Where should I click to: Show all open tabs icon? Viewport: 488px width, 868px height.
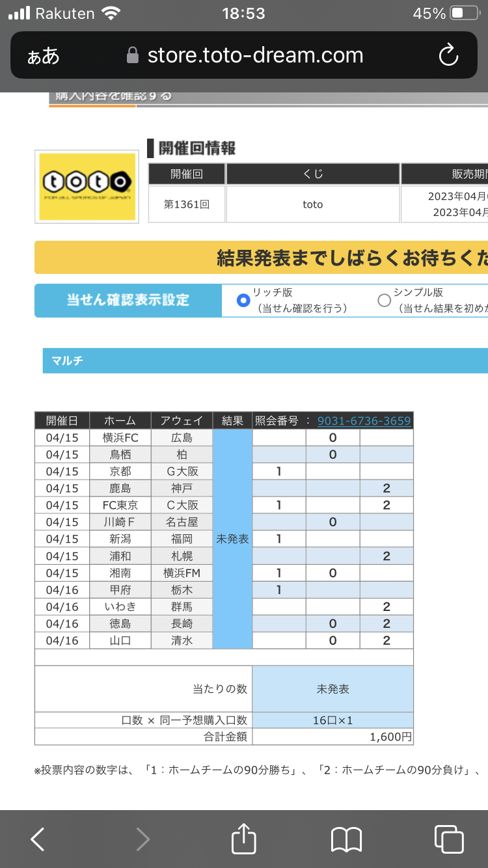coord(448,839)
